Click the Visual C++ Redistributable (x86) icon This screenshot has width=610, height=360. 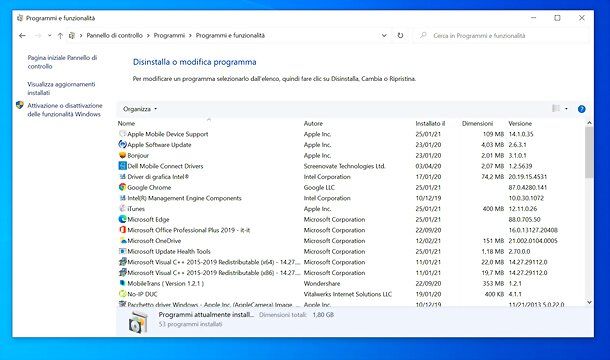point(123,273)
